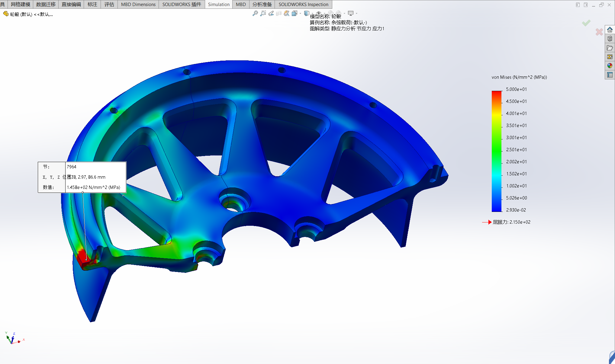615x364 pixels.
Task: Open the SOLIDWORKS Inspection tab
Action: [x=303, y=4]
